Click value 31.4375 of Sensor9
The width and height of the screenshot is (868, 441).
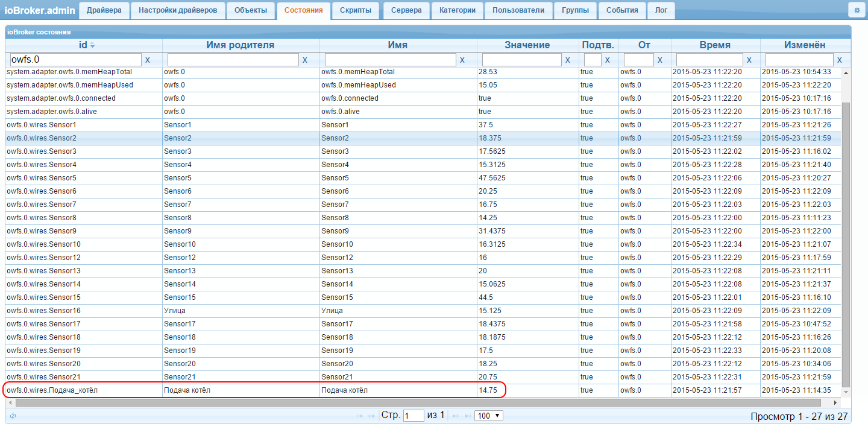492,231
